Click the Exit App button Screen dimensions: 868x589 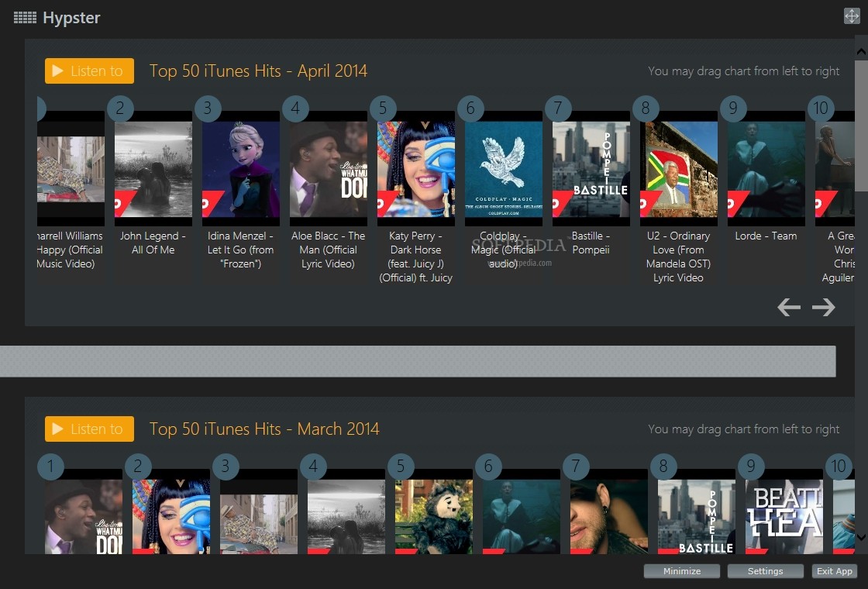[x=835, y=571]
